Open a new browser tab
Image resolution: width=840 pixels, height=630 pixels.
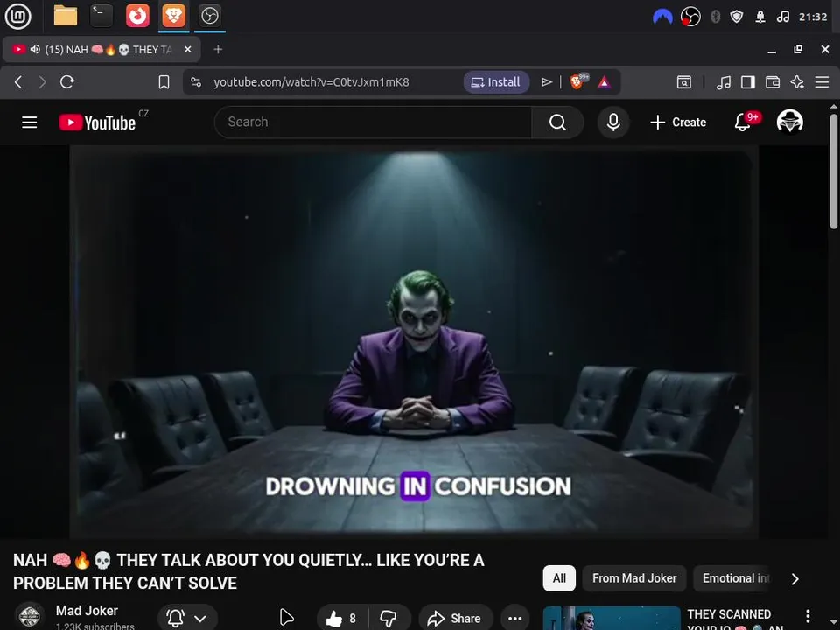click(x=218, y=49)
